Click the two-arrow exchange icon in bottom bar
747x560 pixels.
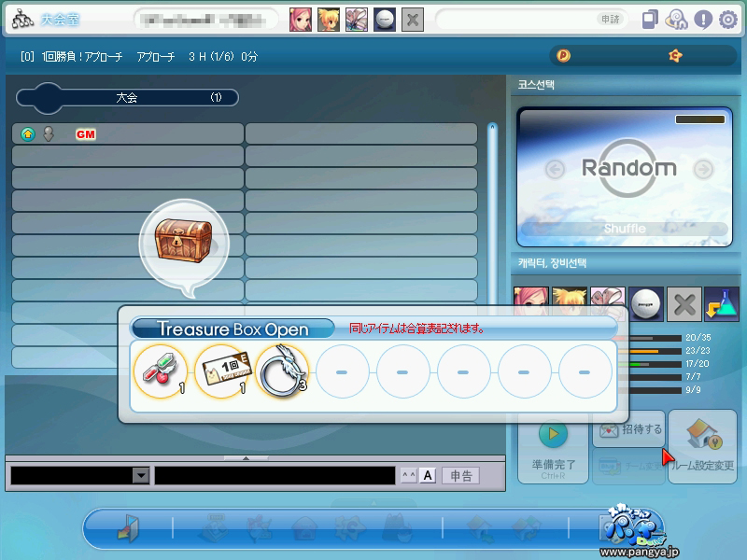[526, 528]
